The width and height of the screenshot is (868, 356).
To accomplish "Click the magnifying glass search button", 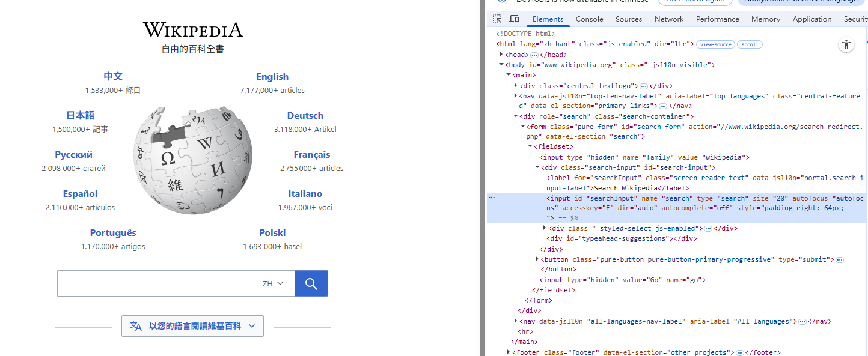I will tap(311, 283).
